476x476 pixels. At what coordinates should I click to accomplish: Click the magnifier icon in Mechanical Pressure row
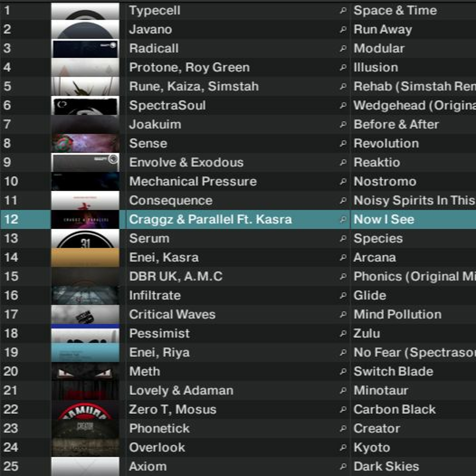pyautogui.click(x=343, y=181)
